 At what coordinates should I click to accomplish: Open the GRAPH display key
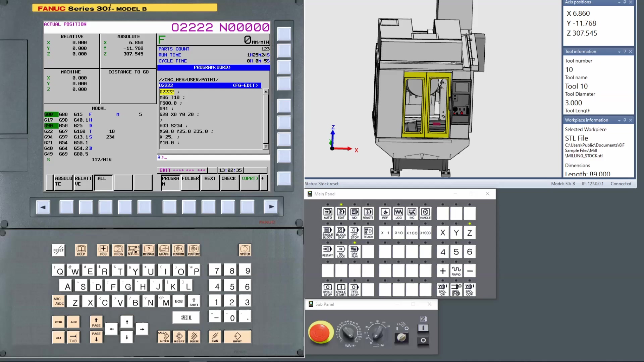164,250
